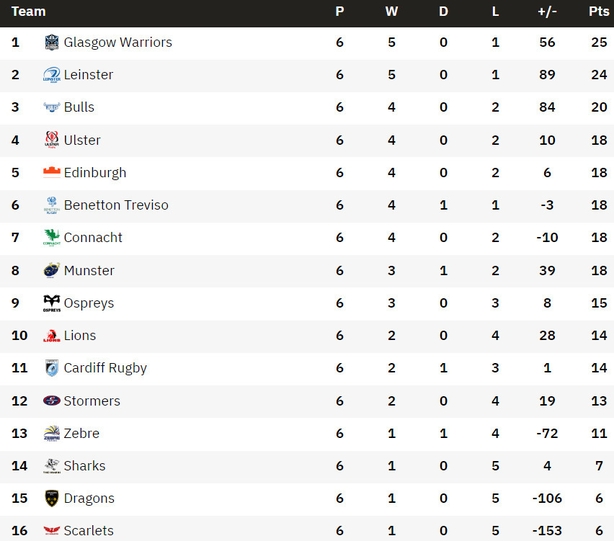614x541 pixels.
Task: Select the Connacht green logo
Action: pyautogui.click(x=52, y=237)
